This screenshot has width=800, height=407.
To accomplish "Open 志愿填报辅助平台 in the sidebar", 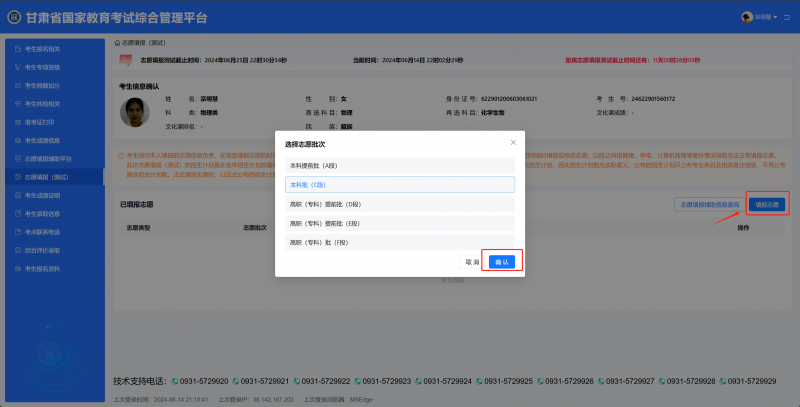I will coord(48,158).
